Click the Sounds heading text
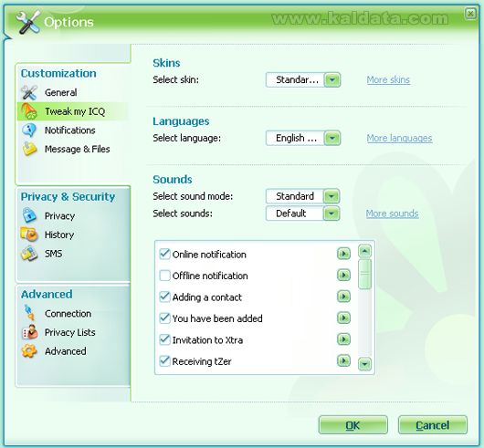 tap(173, 180)
